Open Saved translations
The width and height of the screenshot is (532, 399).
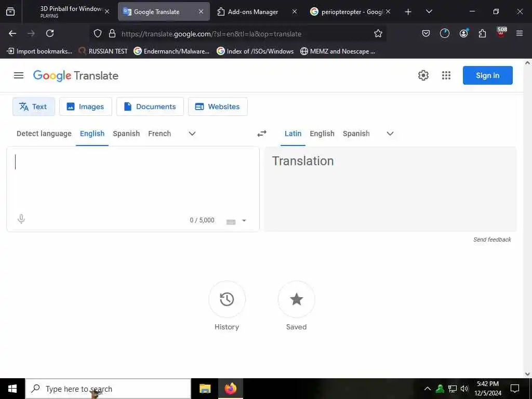(296, 299)
